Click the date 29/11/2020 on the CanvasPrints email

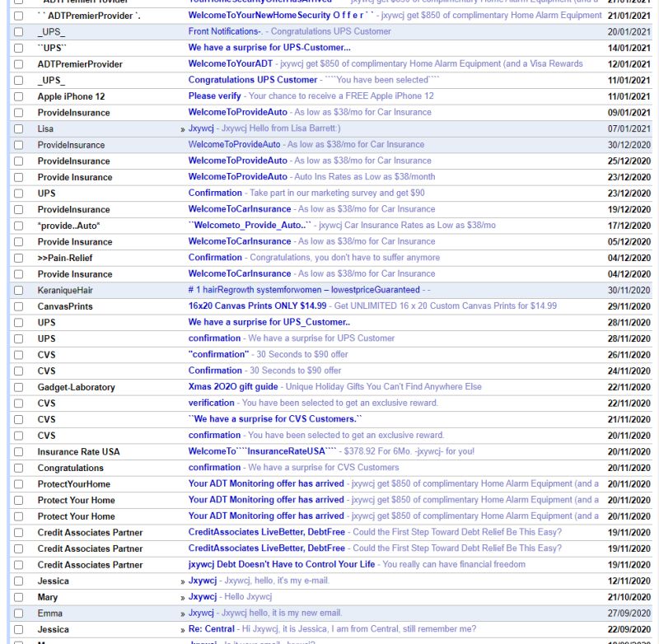(x=629, y=306)
